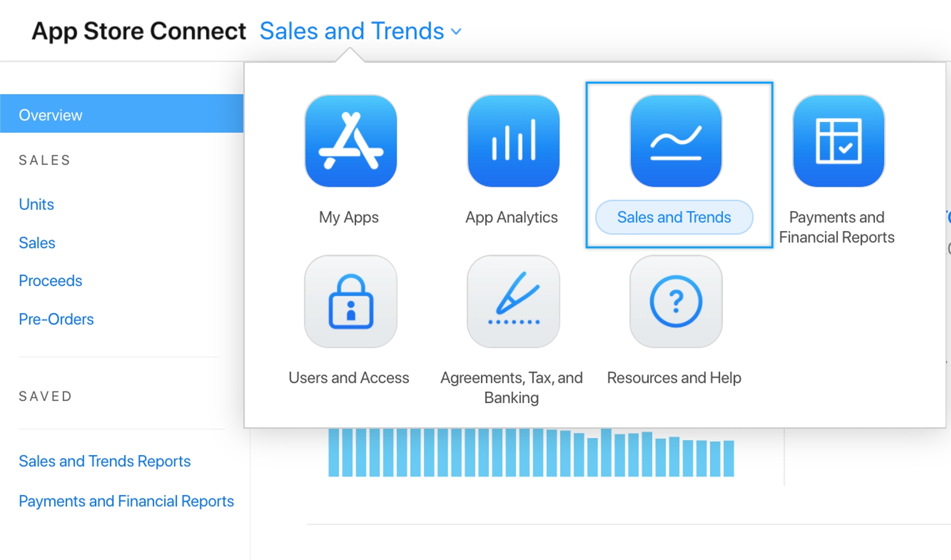
Task: Open the Users and Access lock icon
Action: 351,302
